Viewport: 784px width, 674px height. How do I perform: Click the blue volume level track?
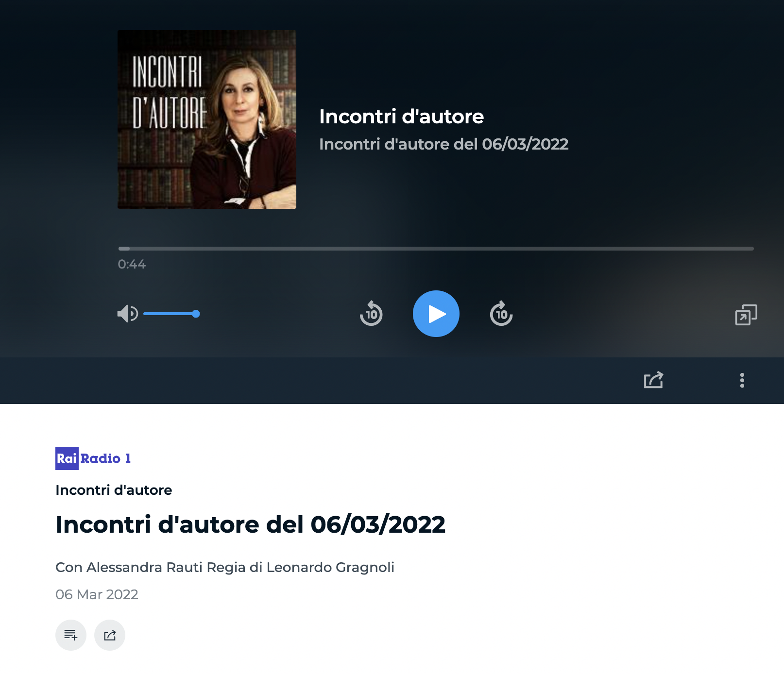pyautogui.click(x=168, y=314)
